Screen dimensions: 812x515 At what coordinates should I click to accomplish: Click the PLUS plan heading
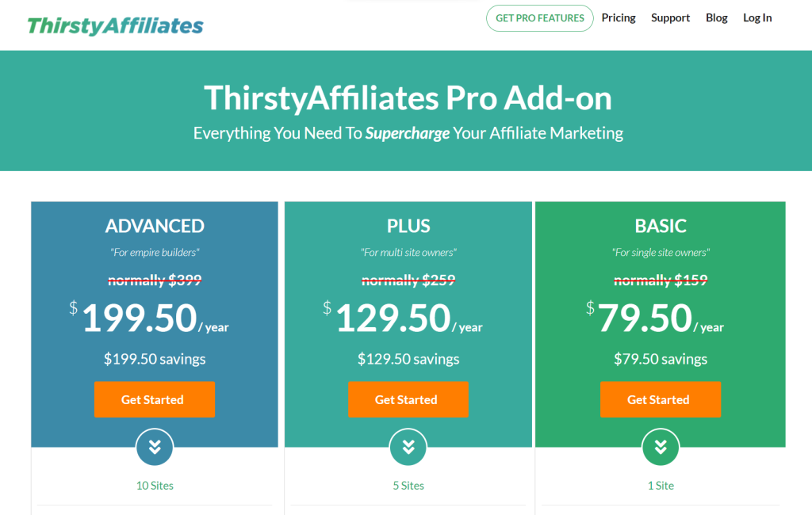click(x=408, y=227)
